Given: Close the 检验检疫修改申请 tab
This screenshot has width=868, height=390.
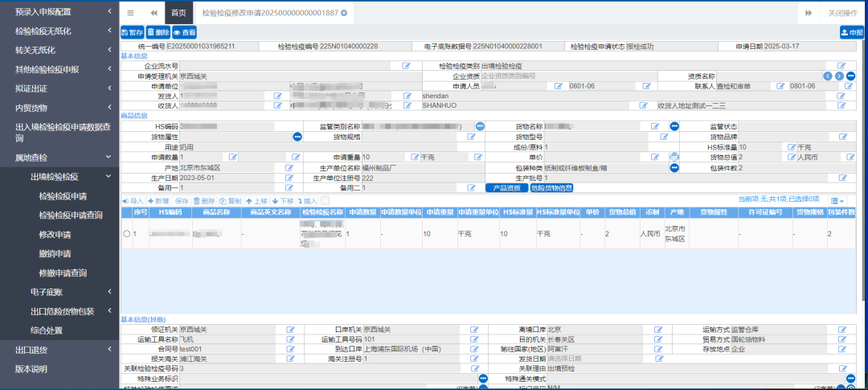Looking at the screenshot, I should (x=345, y=13).
